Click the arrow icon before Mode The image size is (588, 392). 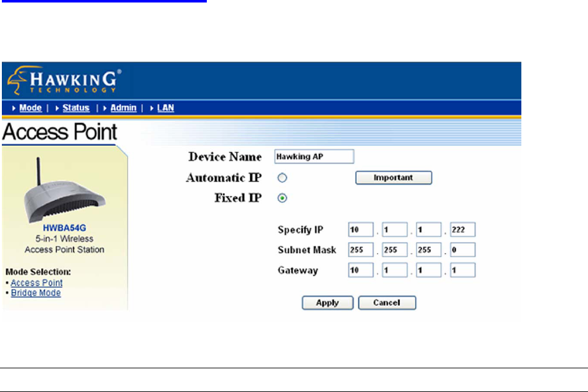click(x=14, y=108)
